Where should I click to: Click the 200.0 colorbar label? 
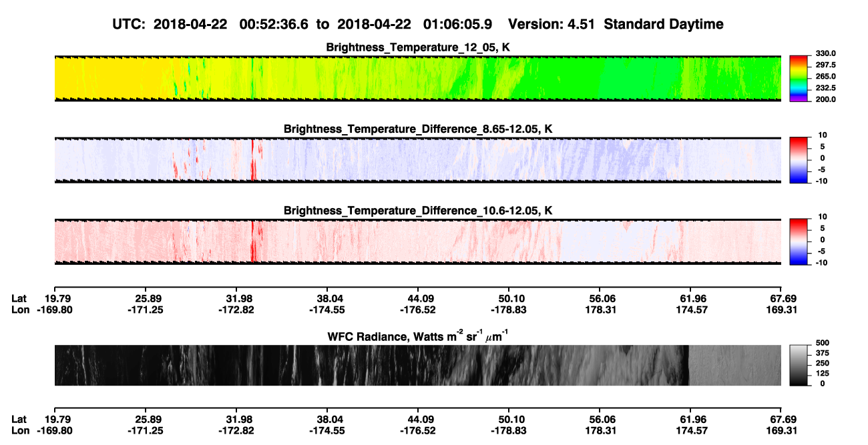pyautogui.click(x=827, y=99)
